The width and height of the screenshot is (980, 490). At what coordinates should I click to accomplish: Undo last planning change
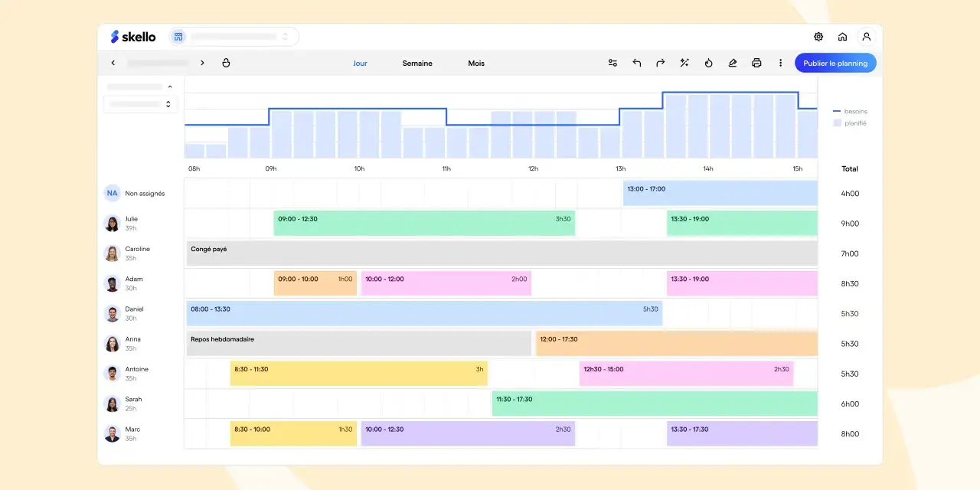click(x=636, y=63)
